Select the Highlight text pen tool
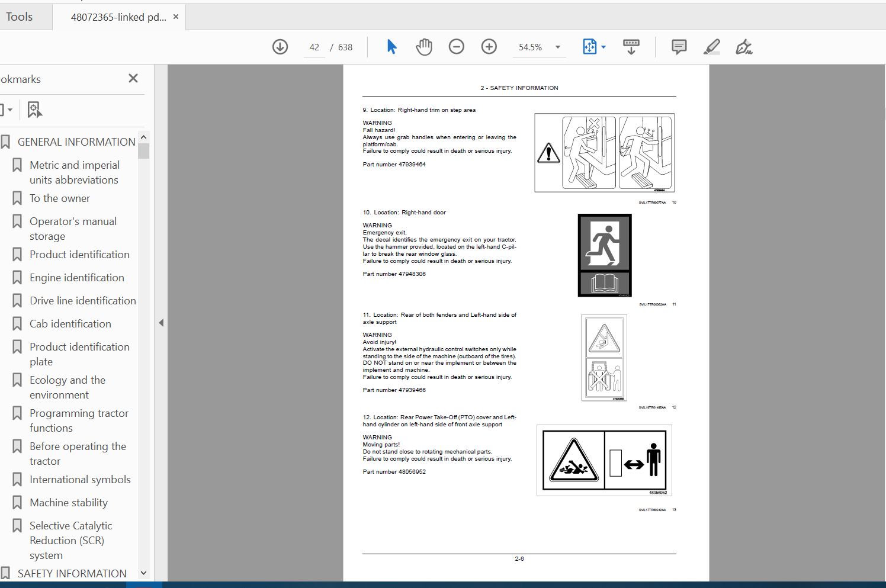Image resolution: width=886 pixels, height=588 pixels. [x=712, y=47]
